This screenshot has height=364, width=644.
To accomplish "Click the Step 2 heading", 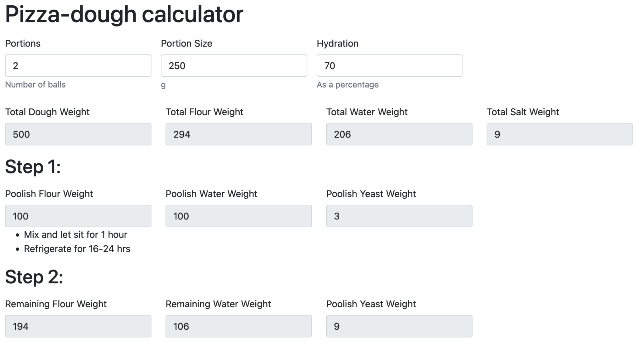I will point(34,277).
